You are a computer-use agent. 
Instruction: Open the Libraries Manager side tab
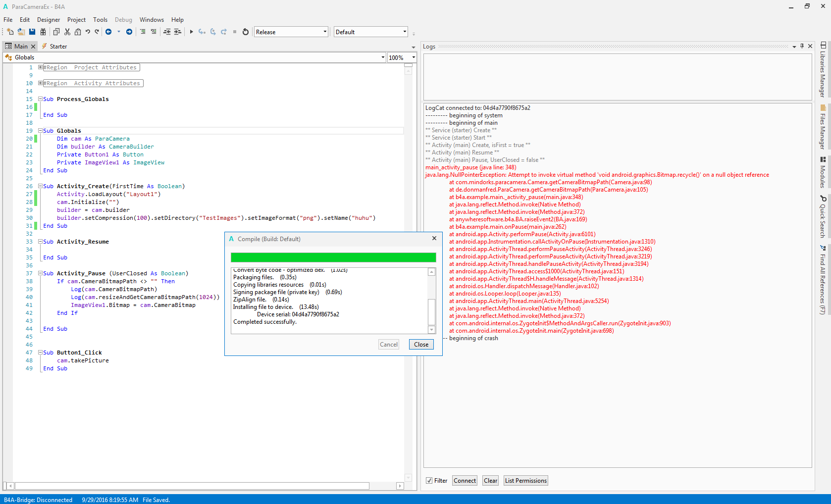(823, 69)
